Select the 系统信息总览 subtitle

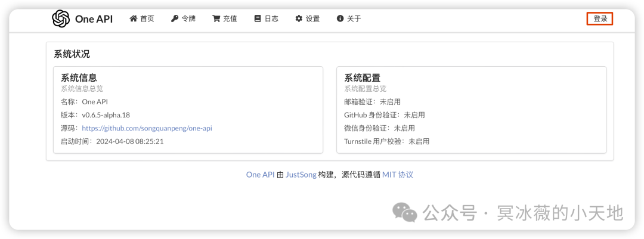click(x=82, y=89)
